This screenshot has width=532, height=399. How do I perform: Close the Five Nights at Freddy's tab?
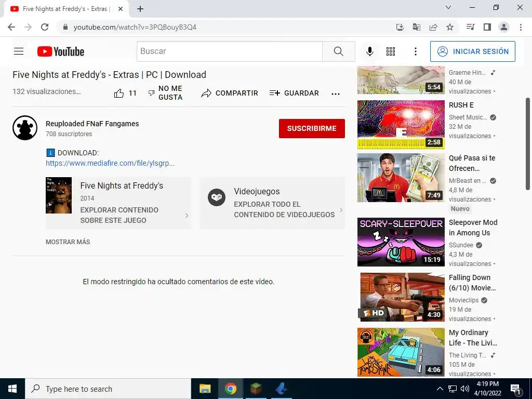pos(121,9)
